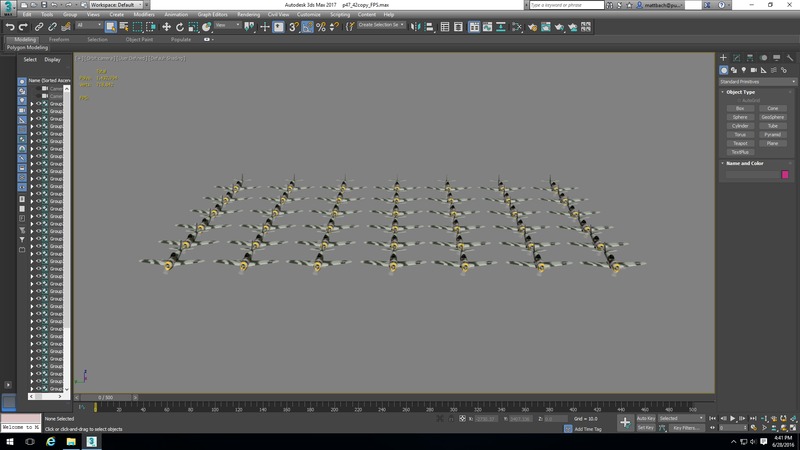Click the pink object color swatch
The image size is (800, 450).
[x=785, y=175]
